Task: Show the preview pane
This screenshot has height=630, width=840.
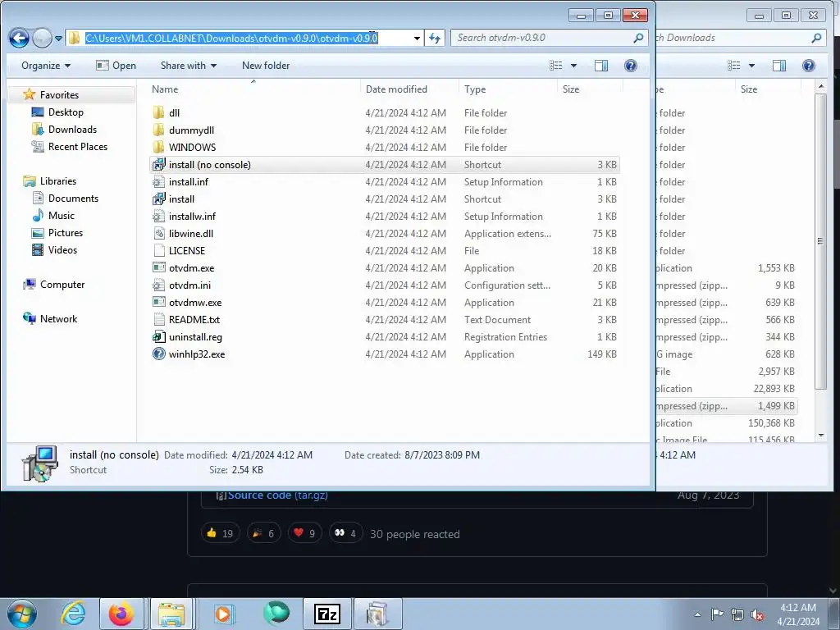Action: pyautogui.click(x=601, y=66)
